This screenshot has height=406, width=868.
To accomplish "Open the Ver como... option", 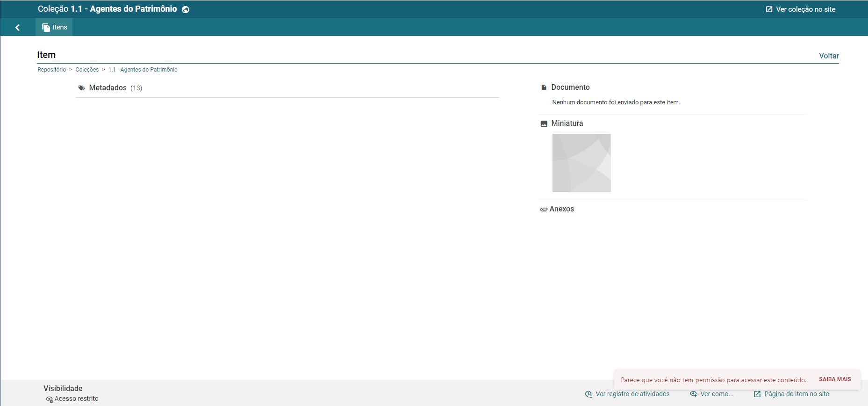I will pos(711,394).
